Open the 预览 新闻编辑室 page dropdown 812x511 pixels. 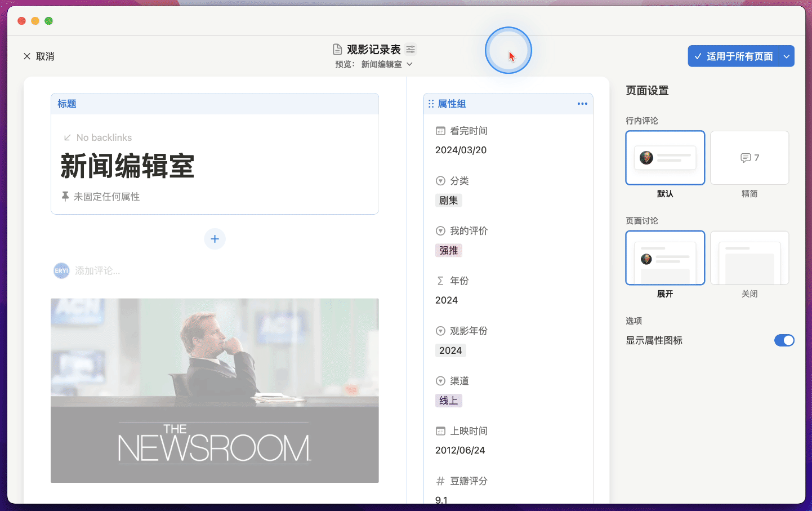pyautogui.click(x=382, y=64)
